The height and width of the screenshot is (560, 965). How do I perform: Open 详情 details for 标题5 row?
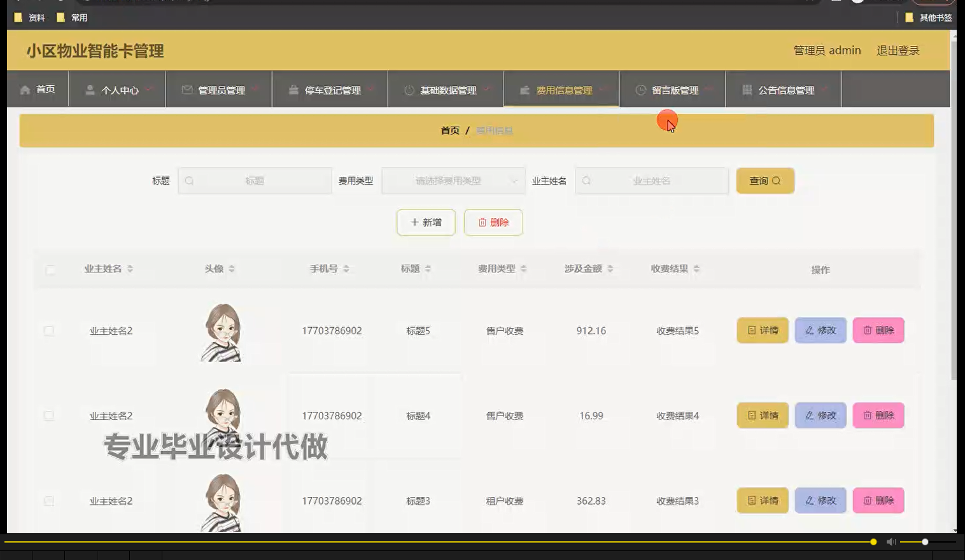[762, 330]
